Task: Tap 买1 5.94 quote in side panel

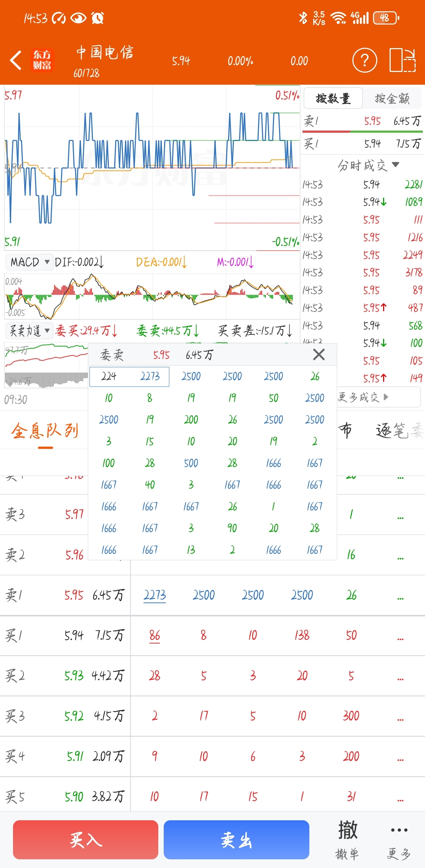Action: (x=362, y=144)
